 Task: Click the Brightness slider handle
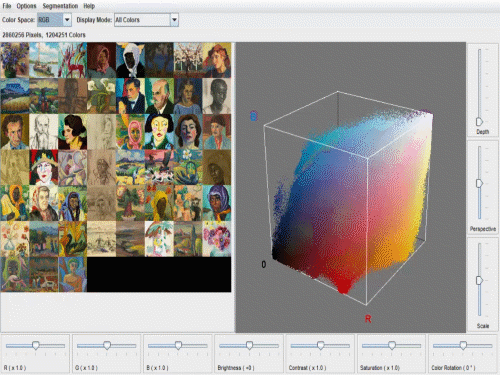[x=249, y=345]
